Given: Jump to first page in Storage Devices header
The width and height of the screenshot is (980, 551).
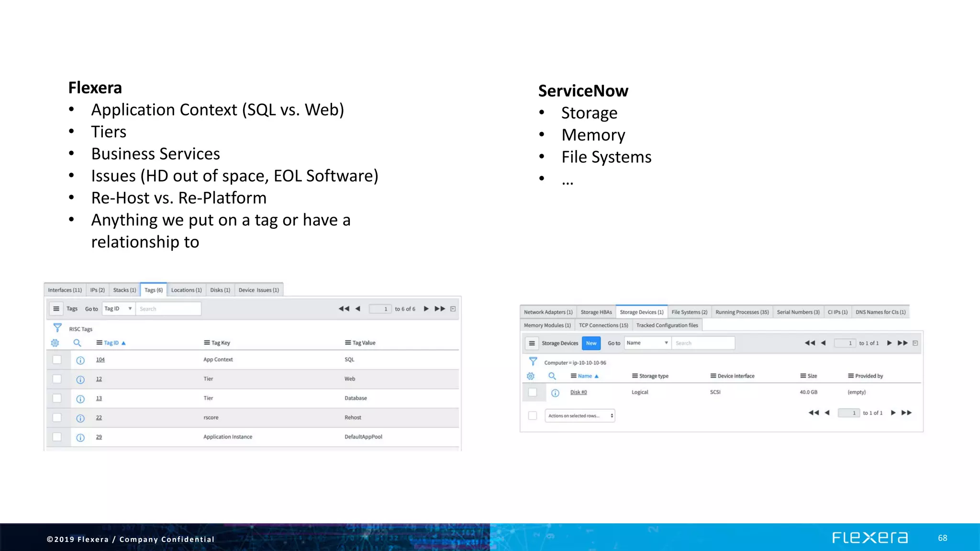Looking at the screenshot, I should (x=810, y=343).
